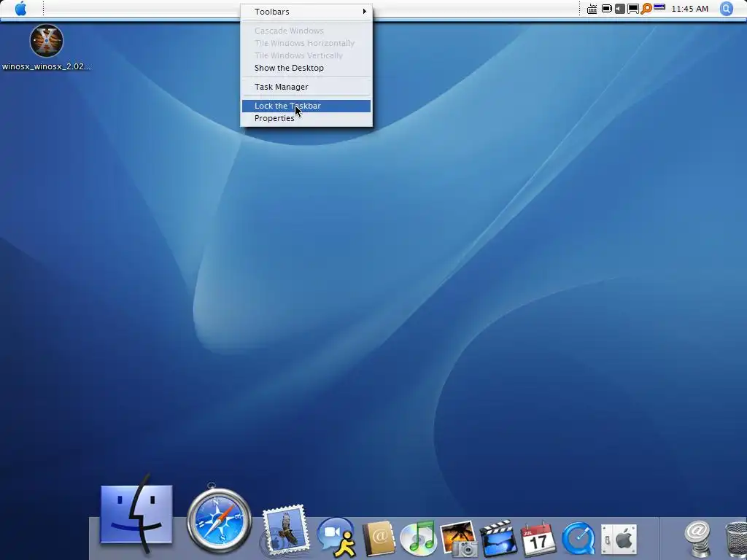Click the dotted grip left of tray icons

580,9
